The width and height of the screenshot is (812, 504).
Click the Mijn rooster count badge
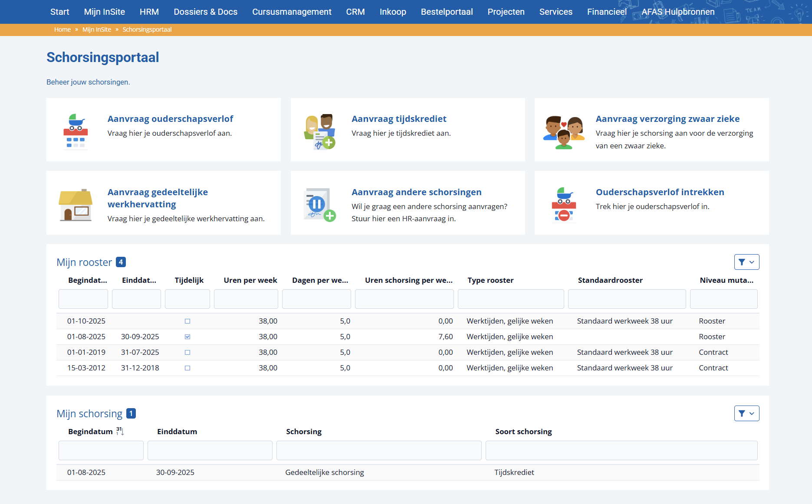121,262
